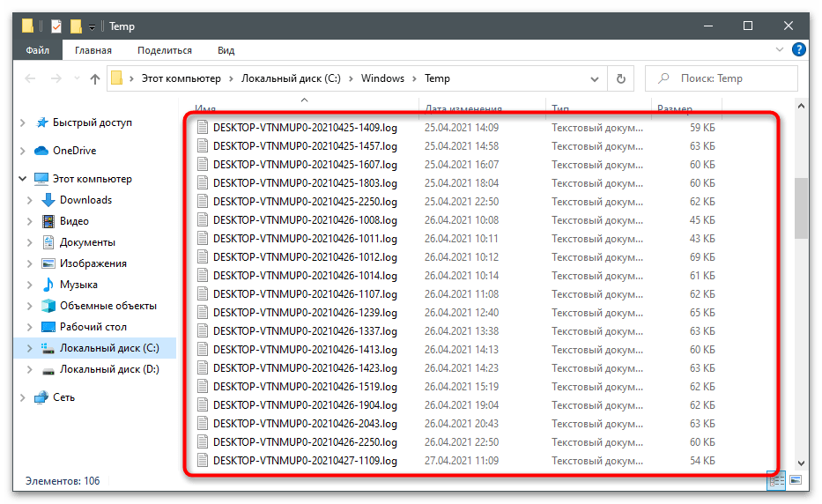The width and height of the screenshot is (822, 504).
Task: Open Музыка in the navigation pane
Action: [78, 285]
